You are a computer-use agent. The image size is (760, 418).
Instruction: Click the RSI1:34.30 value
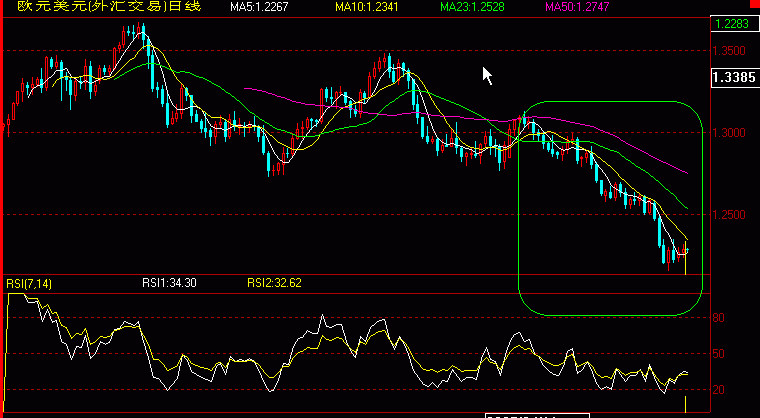(169, 283)
